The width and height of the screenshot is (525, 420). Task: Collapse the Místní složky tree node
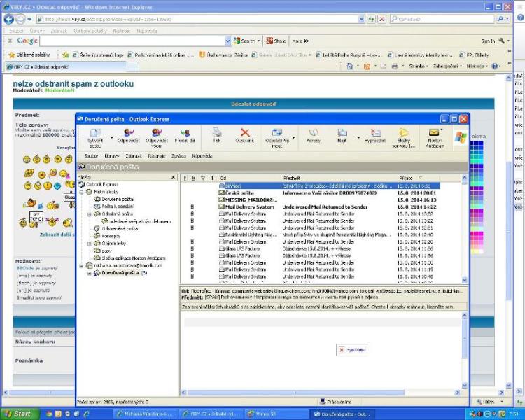tap(82, 192)
